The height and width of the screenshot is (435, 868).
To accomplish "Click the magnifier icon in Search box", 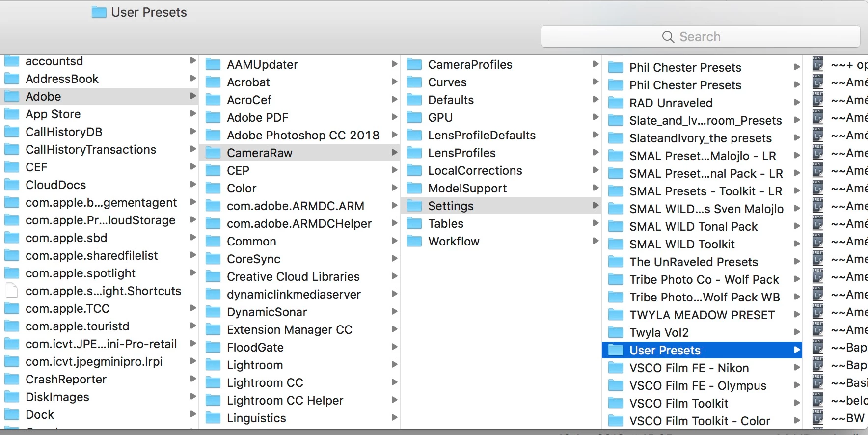I will point(668,37).
